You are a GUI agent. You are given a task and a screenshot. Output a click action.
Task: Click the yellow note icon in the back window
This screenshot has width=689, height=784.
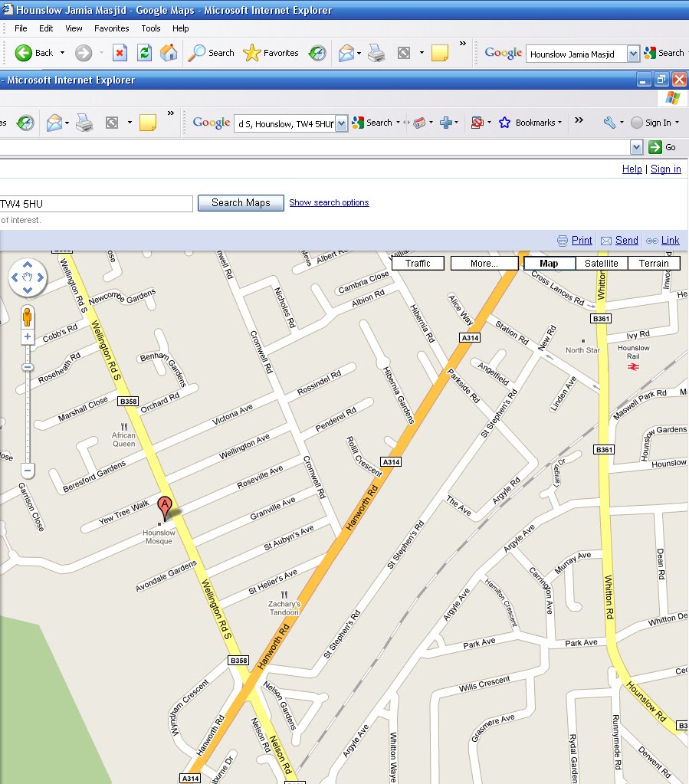coord(439,53)
